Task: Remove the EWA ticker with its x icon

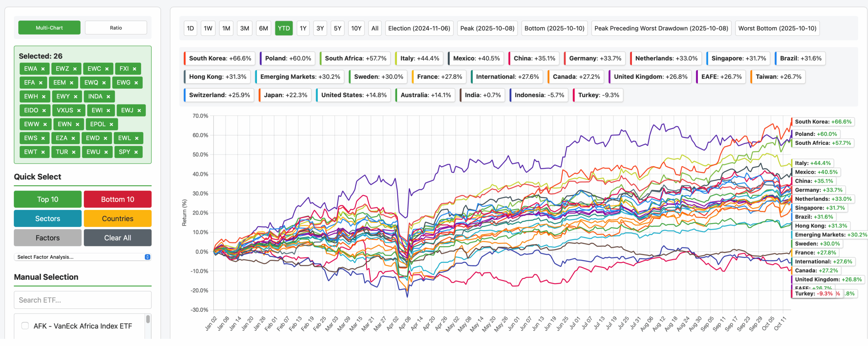Action: pos(43,69)
